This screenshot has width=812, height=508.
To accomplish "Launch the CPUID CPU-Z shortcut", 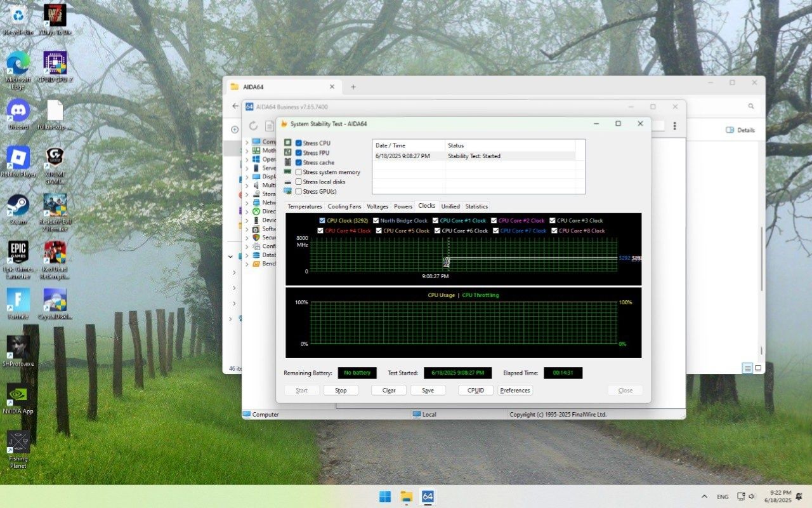I will click(55, 66).
